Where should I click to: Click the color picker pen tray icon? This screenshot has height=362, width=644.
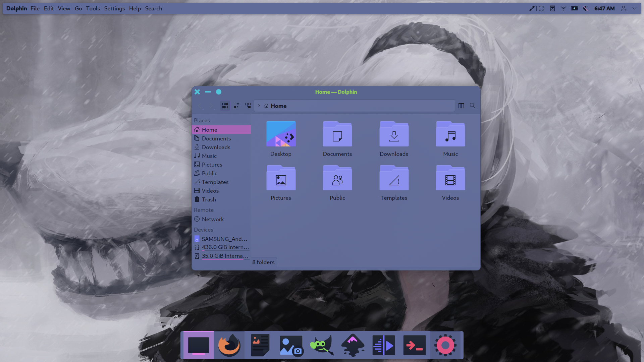point(532,8)
